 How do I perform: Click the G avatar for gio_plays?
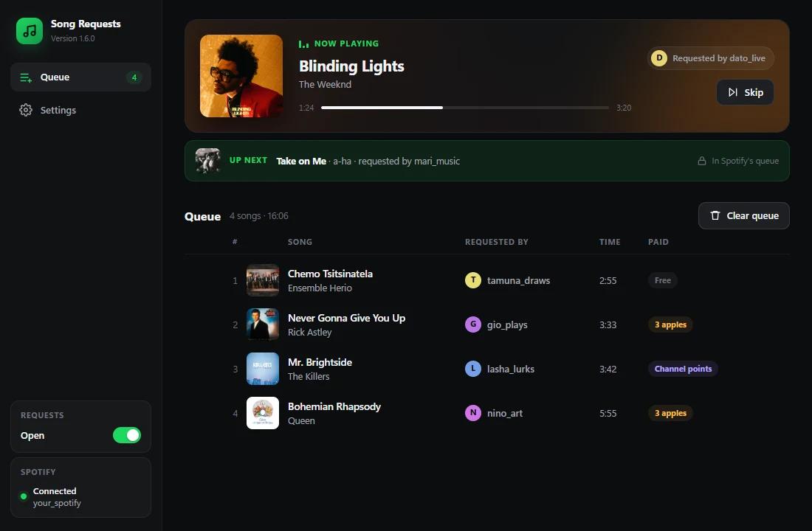click(472, 324)
